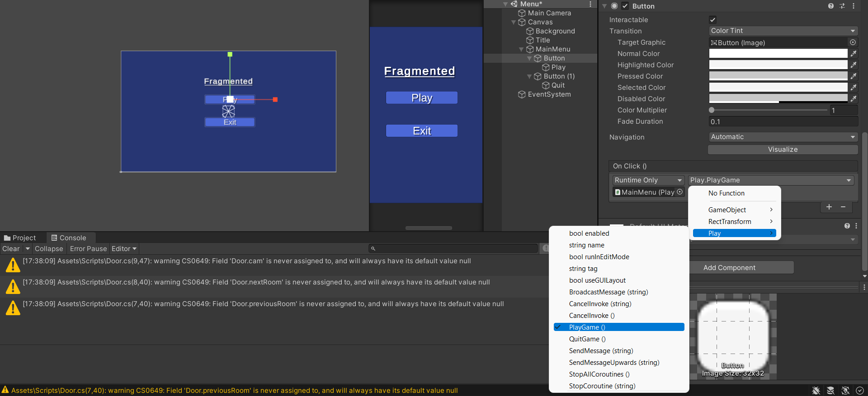Open the Runtime Only dropdown
The image size is (868, 396).
coord(648,180)
